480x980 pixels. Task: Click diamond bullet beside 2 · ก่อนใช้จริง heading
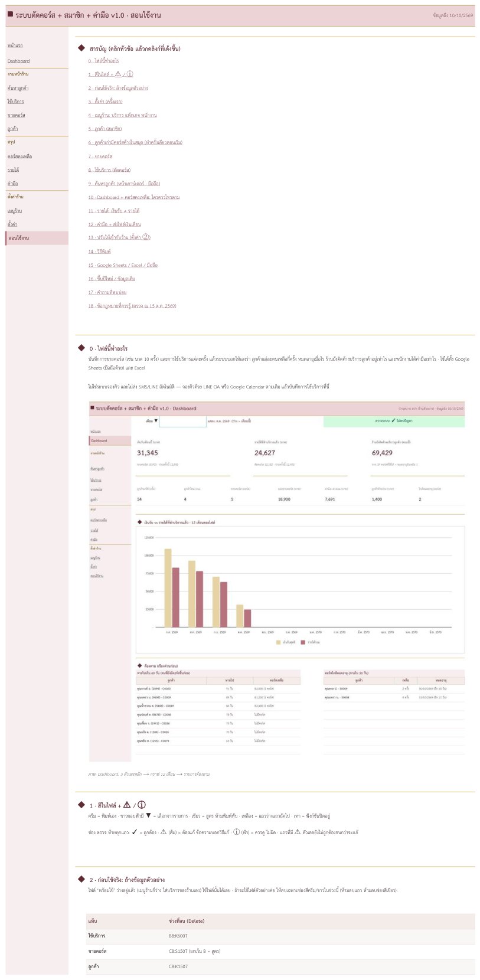(x=81, y=879)
